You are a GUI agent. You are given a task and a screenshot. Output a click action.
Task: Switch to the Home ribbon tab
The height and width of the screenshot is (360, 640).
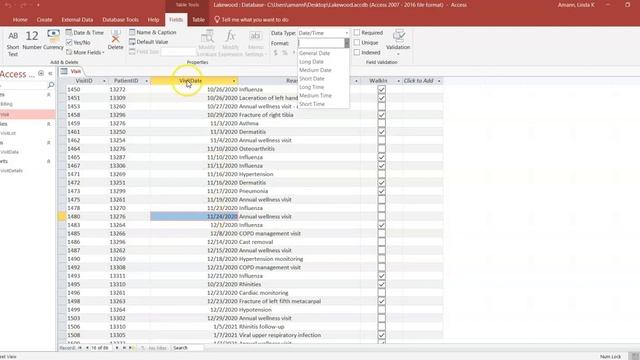click(20, 20)
